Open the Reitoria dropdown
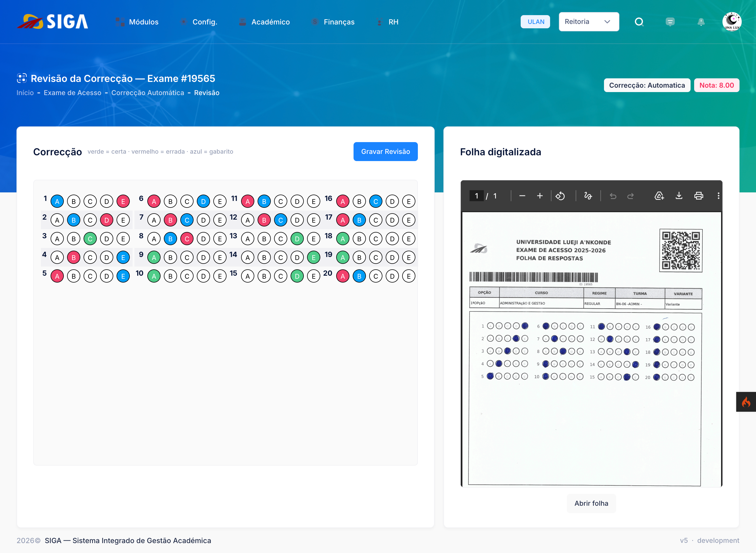Screen dimensions: 756x553 pyautogui.click(x=589, y=22)
